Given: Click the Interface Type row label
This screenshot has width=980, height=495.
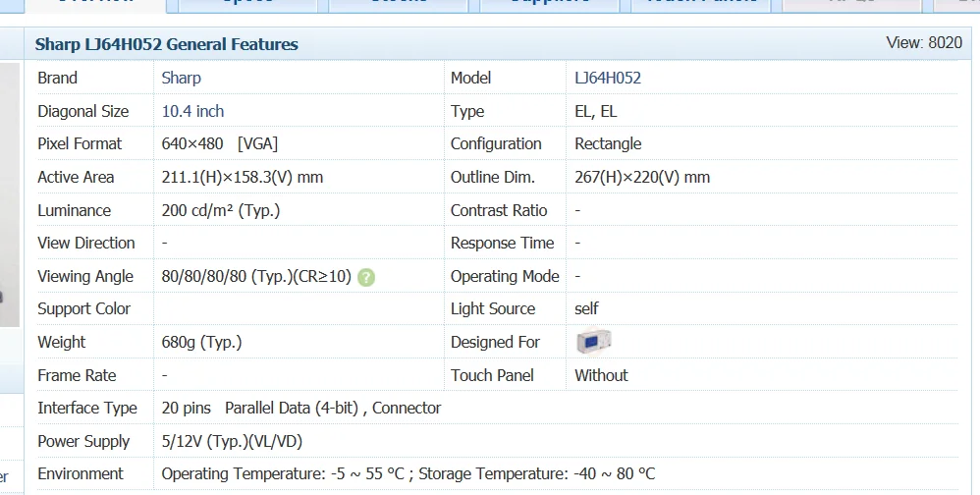Looking at the screenshot, I should click(x=86, y=409).
